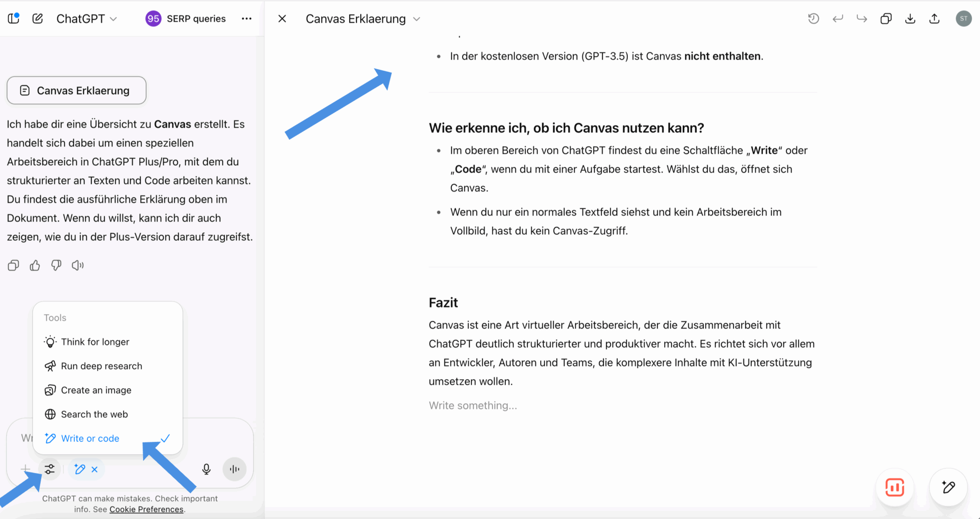The width and height of the screenshot is (980, 519).
Task: Open the Canvas Erklaerung document card
Action: (76, 90)
